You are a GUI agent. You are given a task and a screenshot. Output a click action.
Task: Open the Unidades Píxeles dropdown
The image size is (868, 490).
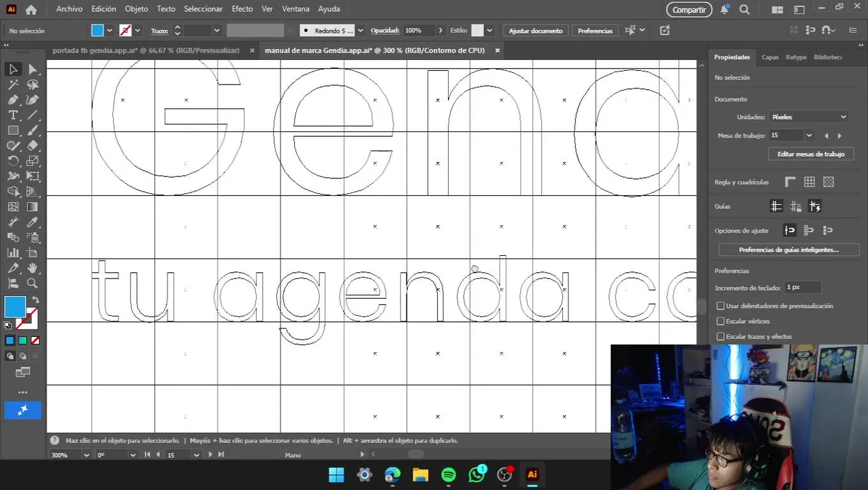(x=809, y=117)
